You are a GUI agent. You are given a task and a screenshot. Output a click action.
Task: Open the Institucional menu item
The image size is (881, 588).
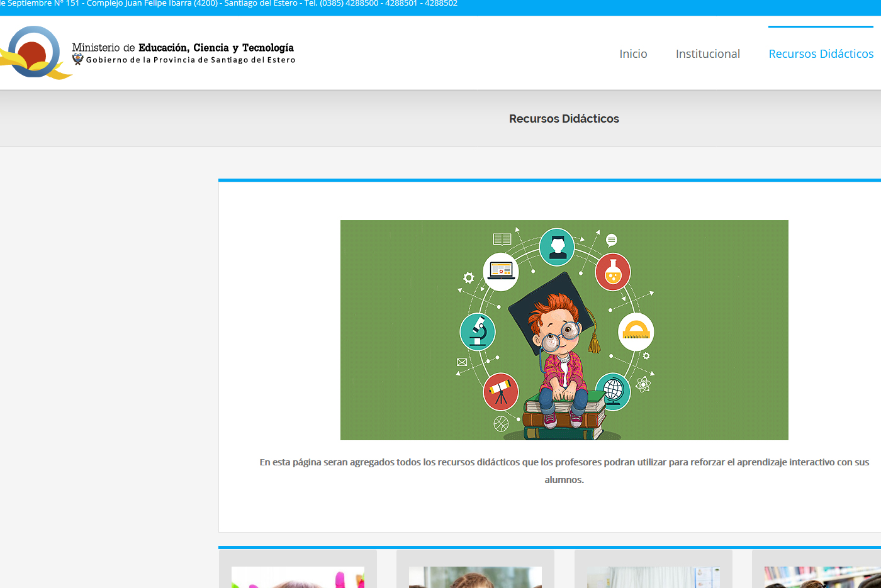coord(707,54)
